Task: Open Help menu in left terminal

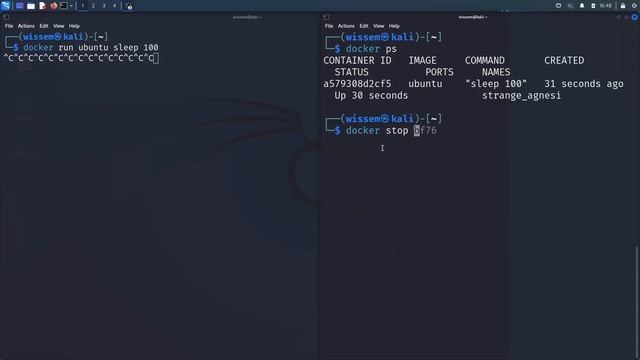Action: point(74,26)
